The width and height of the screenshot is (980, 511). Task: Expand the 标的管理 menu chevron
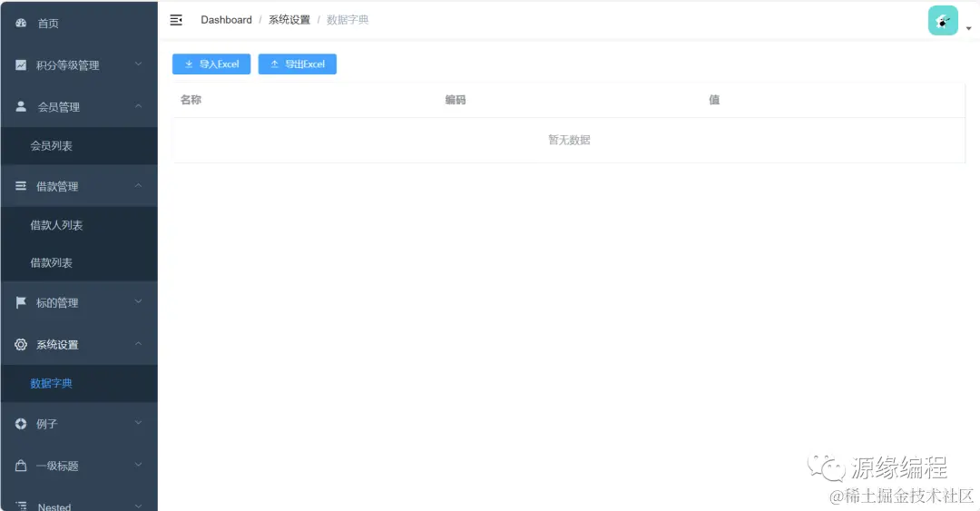pos(138,301)
